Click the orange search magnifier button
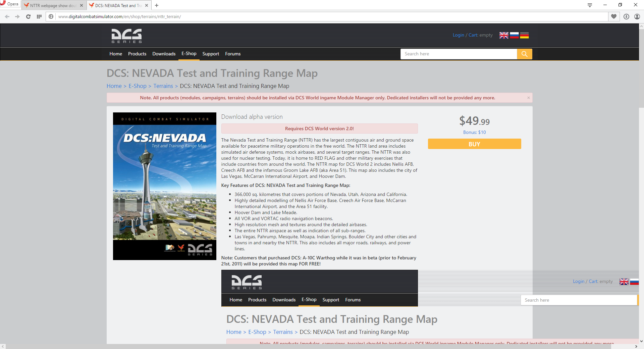The width and height of the screenshot is (644, 349). pyautogui.click(x=525, y=54)
